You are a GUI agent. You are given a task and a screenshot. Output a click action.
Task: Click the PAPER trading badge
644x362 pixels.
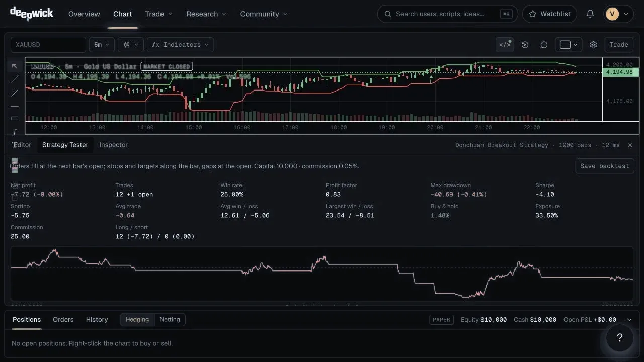tap(441, 320)
